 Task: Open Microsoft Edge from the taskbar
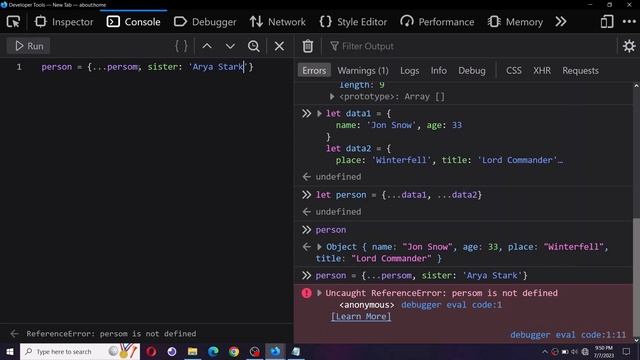213,351
